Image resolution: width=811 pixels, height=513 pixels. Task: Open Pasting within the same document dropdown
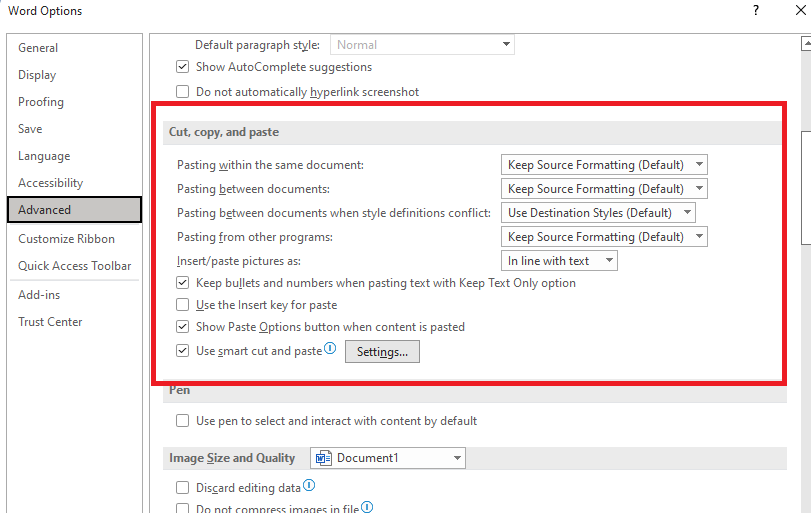coord(604,165)
